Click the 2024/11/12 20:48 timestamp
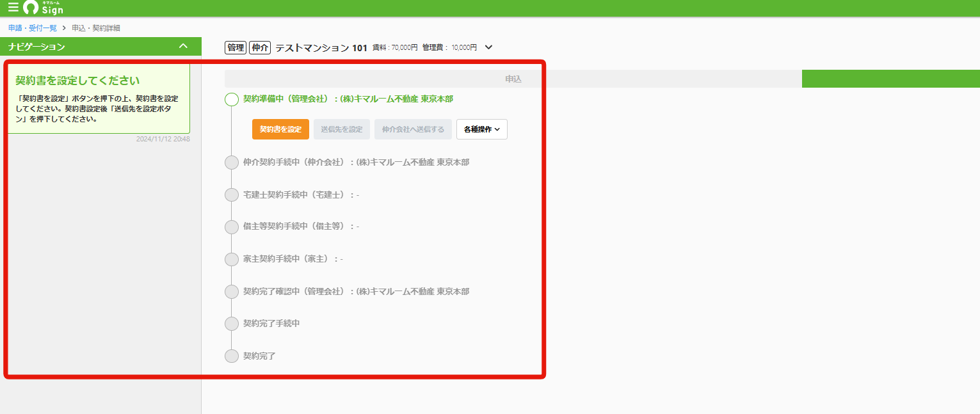Viewport: 980px width, 414px height. pyautogui.click(x=163, y=139)
